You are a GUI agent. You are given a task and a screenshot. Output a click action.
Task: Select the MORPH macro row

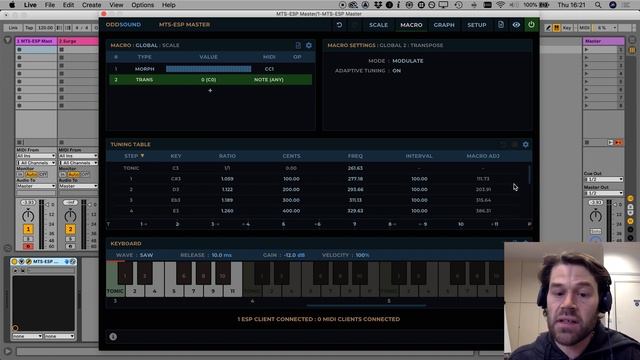210,69
